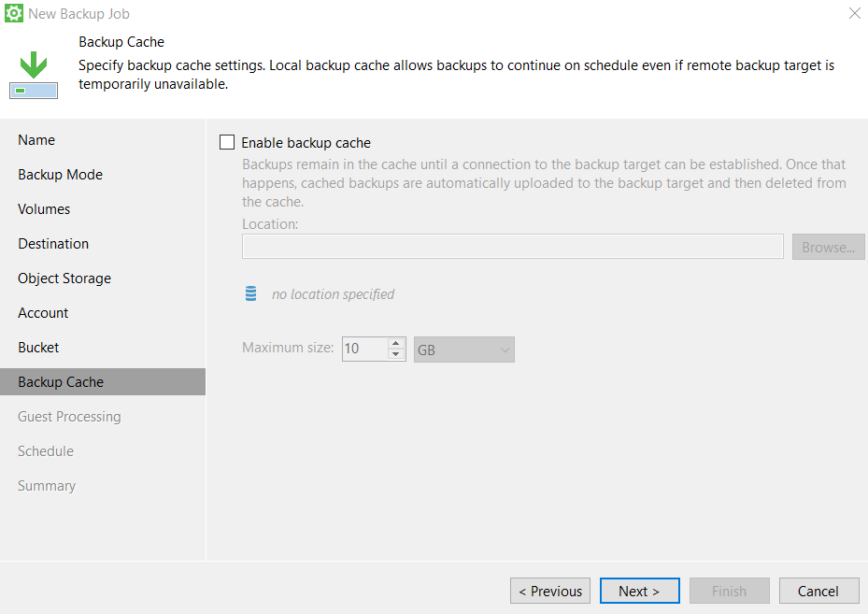Click the blue database storage icon

point(250,294)
